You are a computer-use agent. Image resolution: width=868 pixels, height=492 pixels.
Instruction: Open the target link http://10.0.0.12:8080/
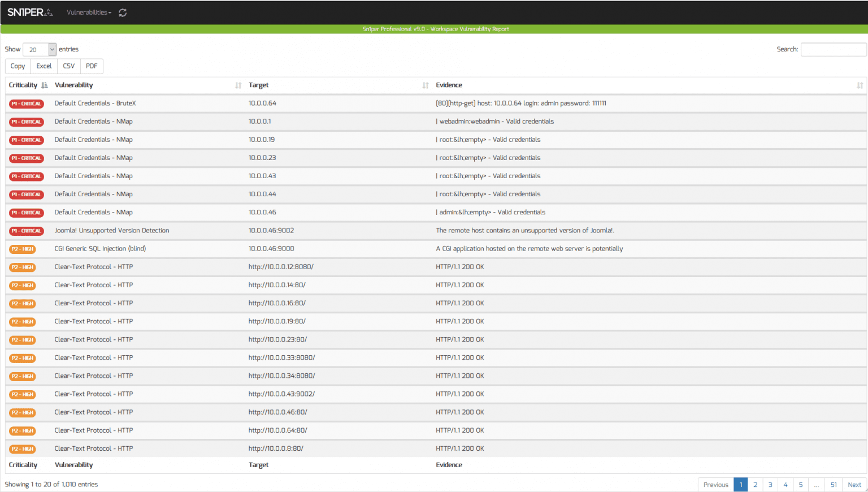(x=281, y=266)
